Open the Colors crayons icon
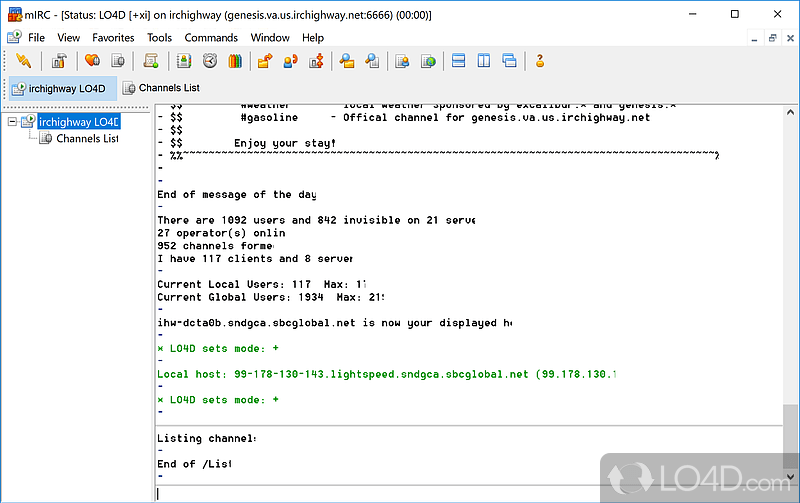Viewport: 800px width, 503px height. click(235, 61)
